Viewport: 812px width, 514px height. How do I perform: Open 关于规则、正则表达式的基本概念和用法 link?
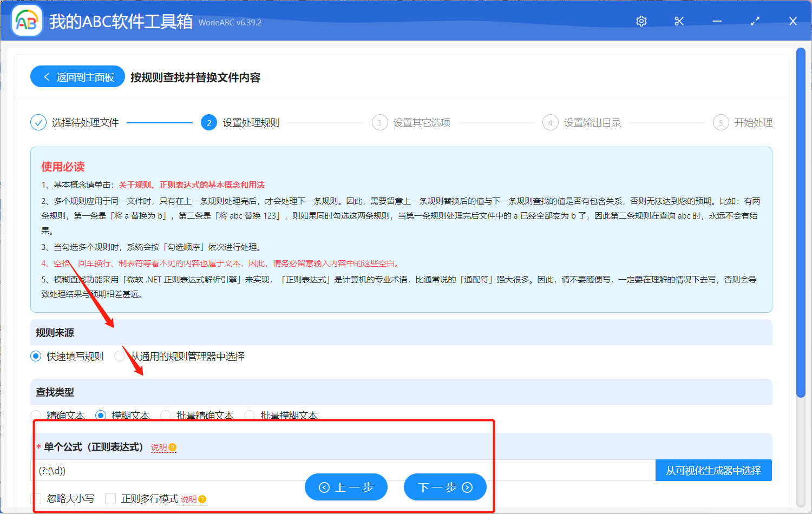pyautogui.click(x=192, y=184)
